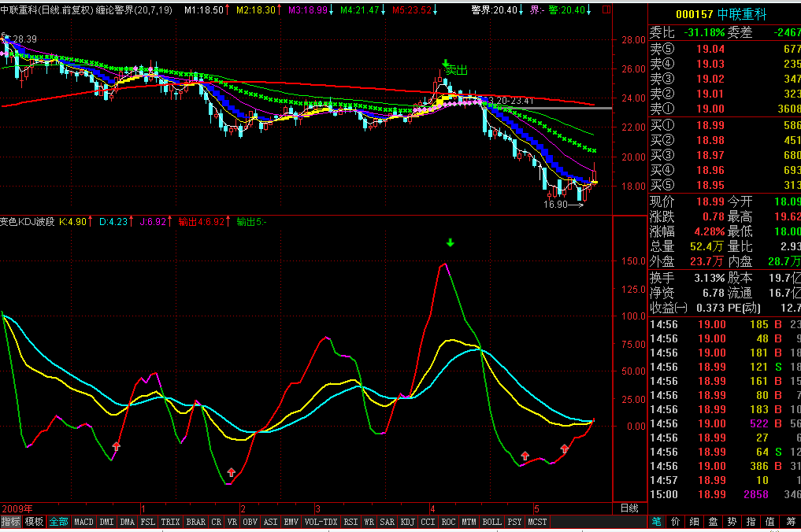Open the 指标 indicators tab
Viewport: 801px width, 532px height.
tap(11, 522)
